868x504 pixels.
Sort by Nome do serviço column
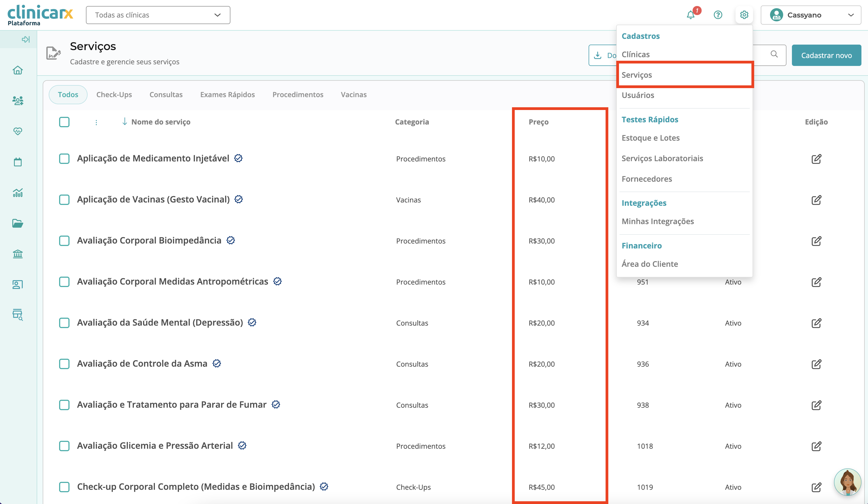161,122
